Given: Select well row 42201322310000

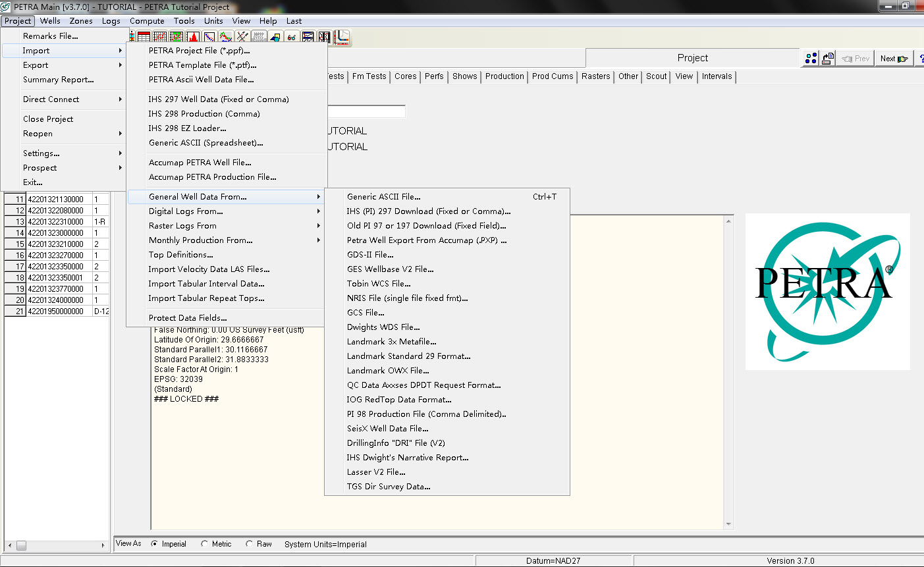Looking at the screenshot, I should [57, 222].
